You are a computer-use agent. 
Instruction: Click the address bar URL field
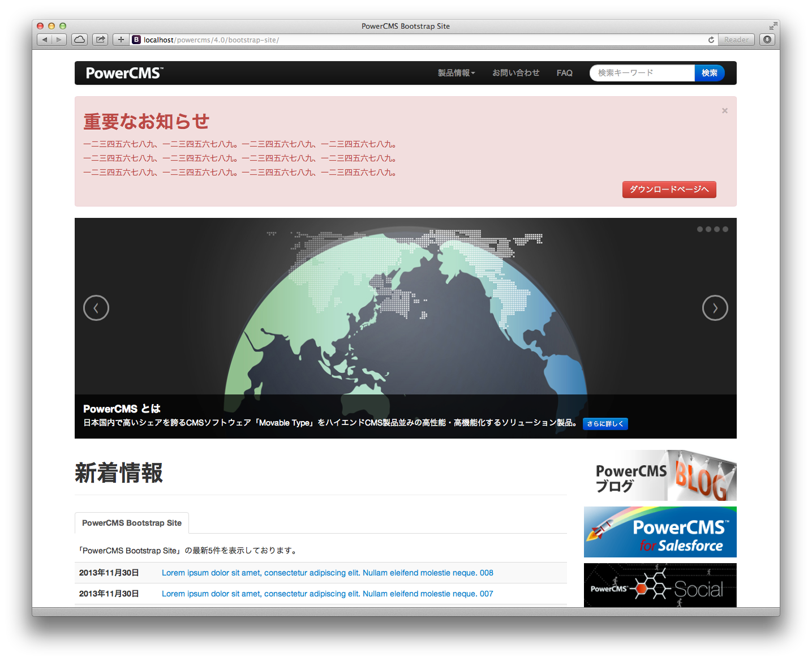click(419, 40)
